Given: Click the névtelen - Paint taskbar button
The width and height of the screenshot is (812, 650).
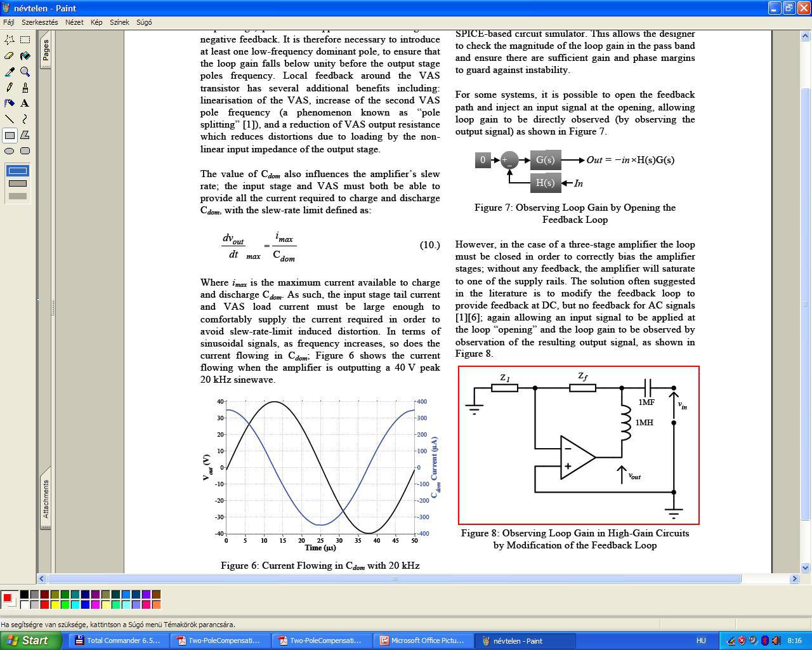Looking at the screenshot, I should pyautogui.click(x=525, y=640).
